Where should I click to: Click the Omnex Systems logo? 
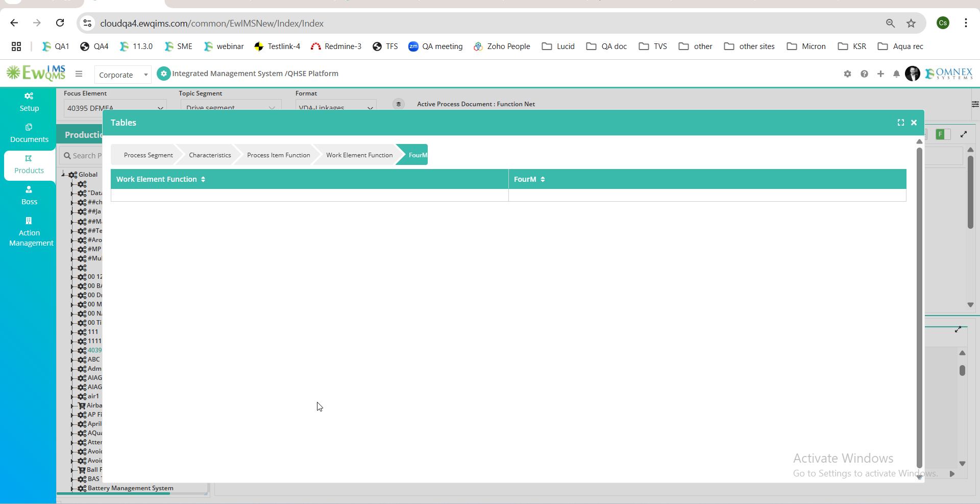point(949,74)
